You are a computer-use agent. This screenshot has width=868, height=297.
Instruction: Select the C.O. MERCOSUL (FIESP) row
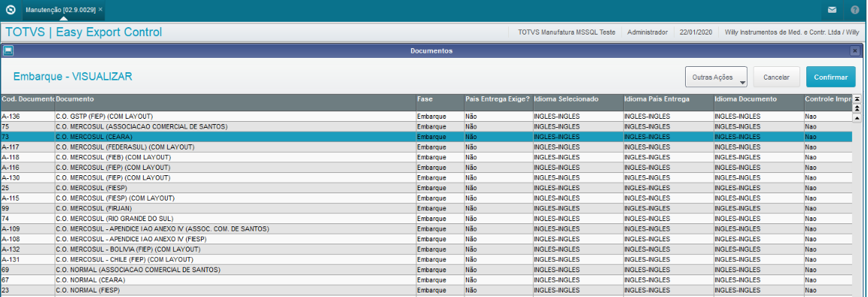tap(426, 188)
